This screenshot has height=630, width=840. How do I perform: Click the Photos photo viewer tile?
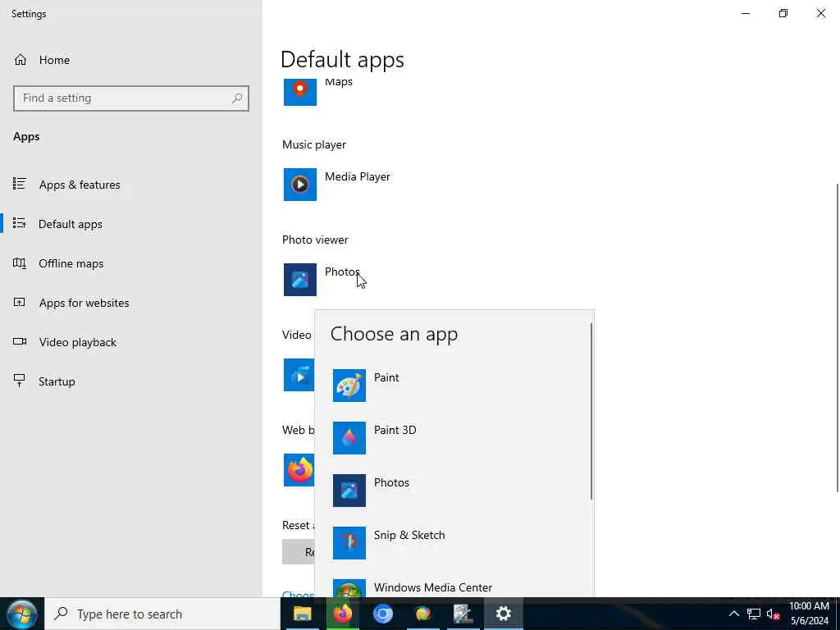point(322,279)
